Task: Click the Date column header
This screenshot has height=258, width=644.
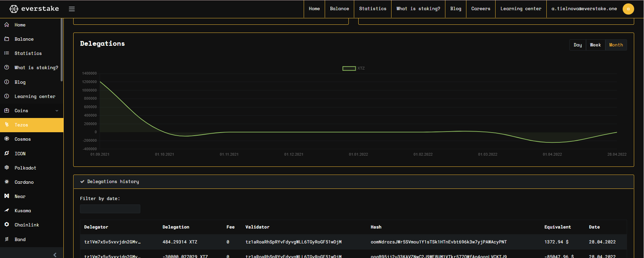Action: [594, 227]
